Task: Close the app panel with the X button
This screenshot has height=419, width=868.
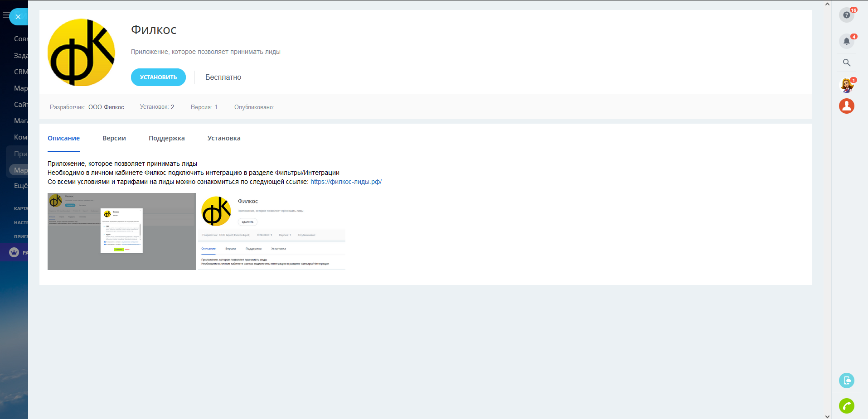Action: tap(18, 17)
